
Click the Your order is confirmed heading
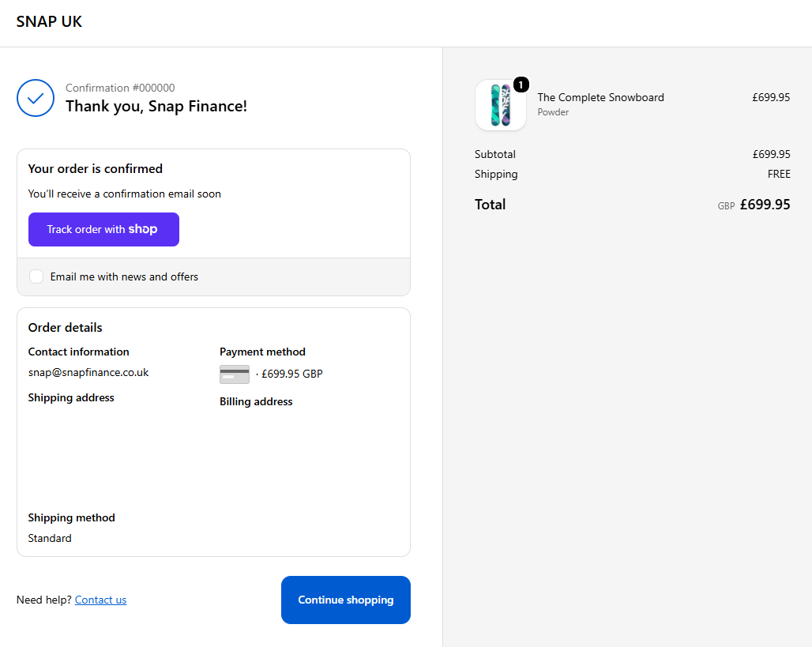pyautogui.click(x=96, y=169)
